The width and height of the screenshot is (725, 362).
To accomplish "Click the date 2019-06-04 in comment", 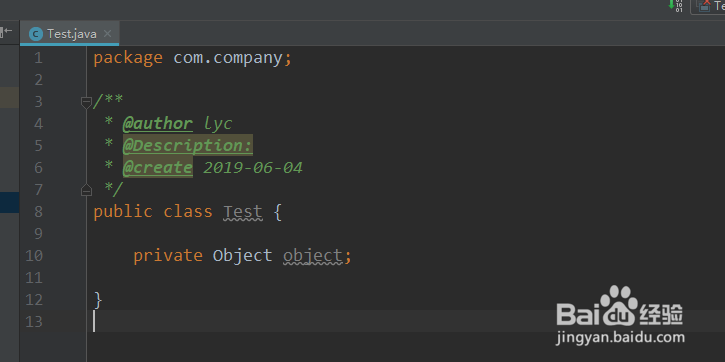I will click(253, 167).
